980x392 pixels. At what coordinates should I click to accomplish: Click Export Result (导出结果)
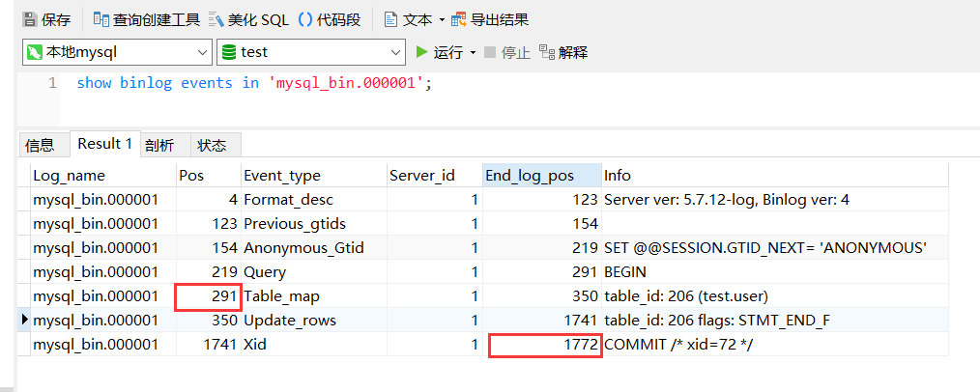pyautogui.click(x=490, y=20)
